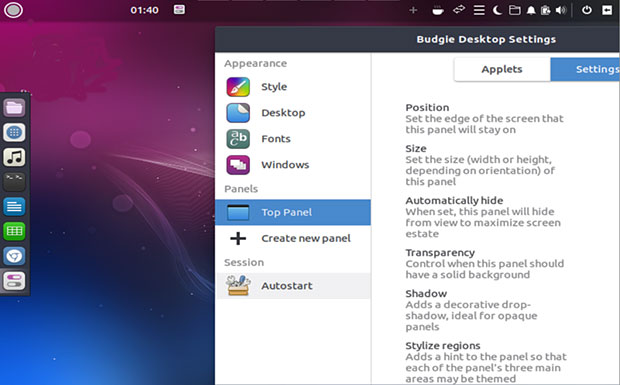Image resolution: width=620 pixels, height=385 pixels.
Task: Select Top Panel in the Panels section
Action: pos(293,212)
